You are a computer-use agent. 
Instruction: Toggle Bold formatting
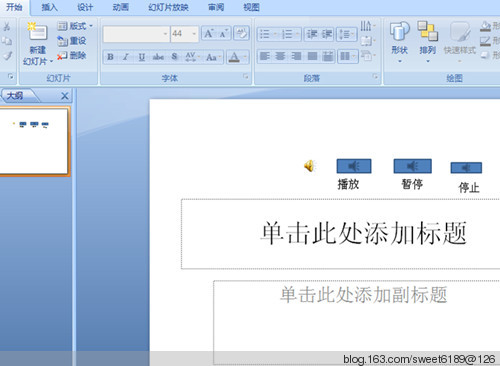pyautogui.click(x=110, y=57)
